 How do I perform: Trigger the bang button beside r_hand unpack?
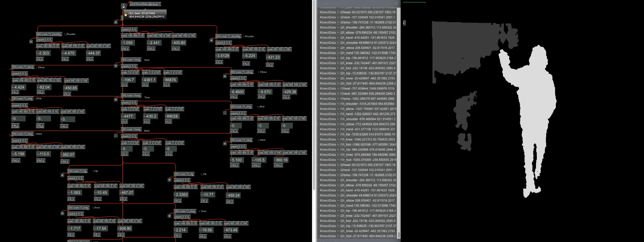tap(225, 144)
